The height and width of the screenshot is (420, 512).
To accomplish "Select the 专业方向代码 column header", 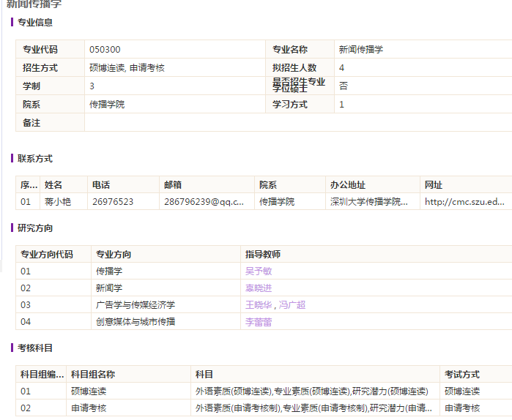I will point(47,255).
